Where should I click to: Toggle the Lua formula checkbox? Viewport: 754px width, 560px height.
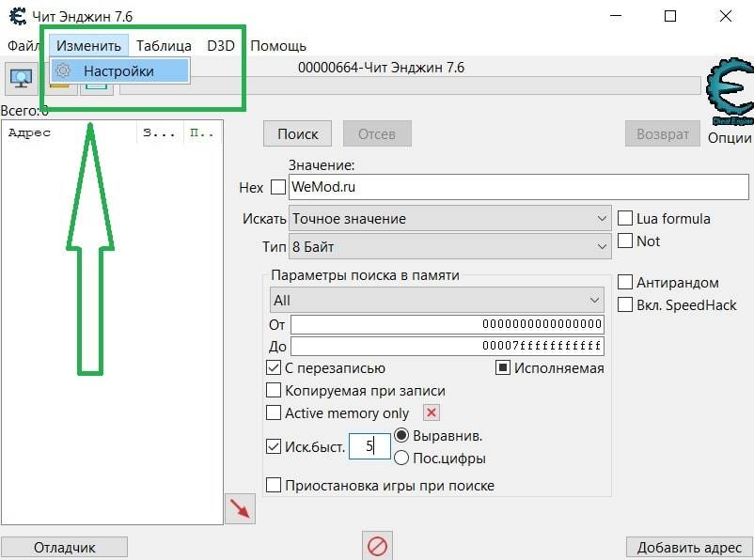(625, 218)
